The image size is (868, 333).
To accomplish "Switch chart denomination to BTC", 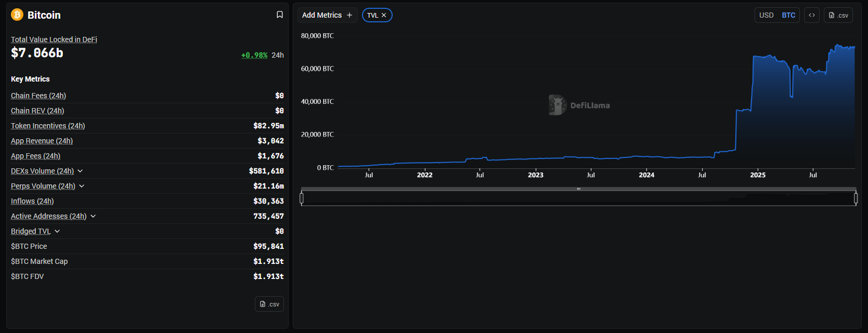I will (788, 15).
